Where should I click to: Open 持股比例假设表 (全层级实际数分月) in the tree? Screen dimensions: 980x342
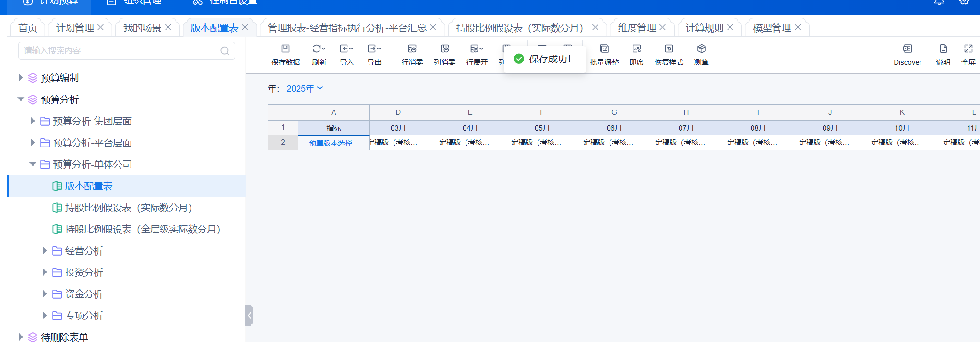click(x=143, y=229)
